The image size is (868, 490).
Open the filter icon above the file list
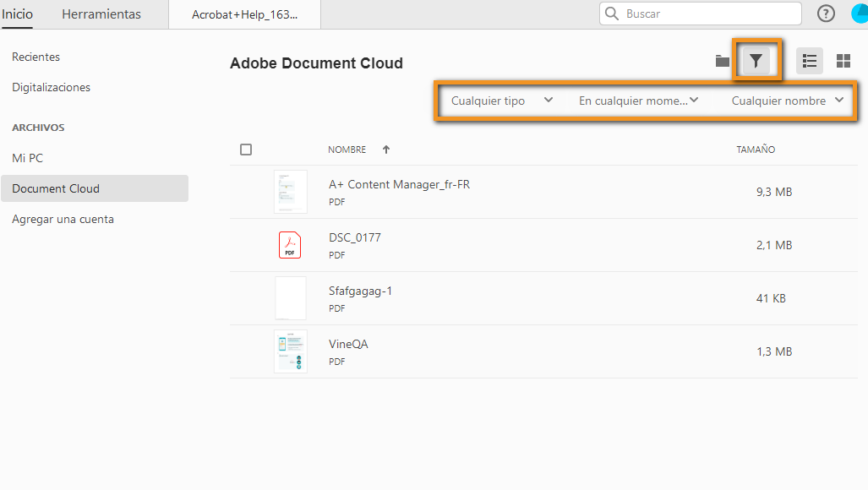pos(756,60)
